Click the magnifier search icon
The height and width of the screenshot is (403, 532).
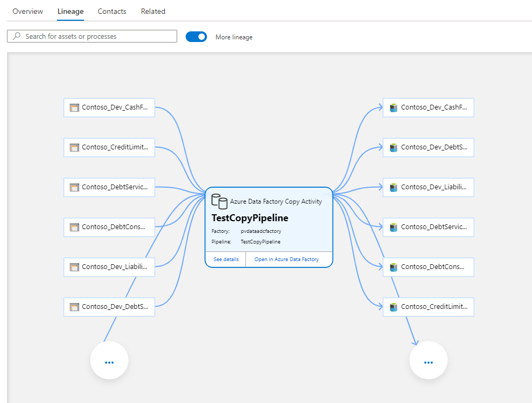pos(16,36)
